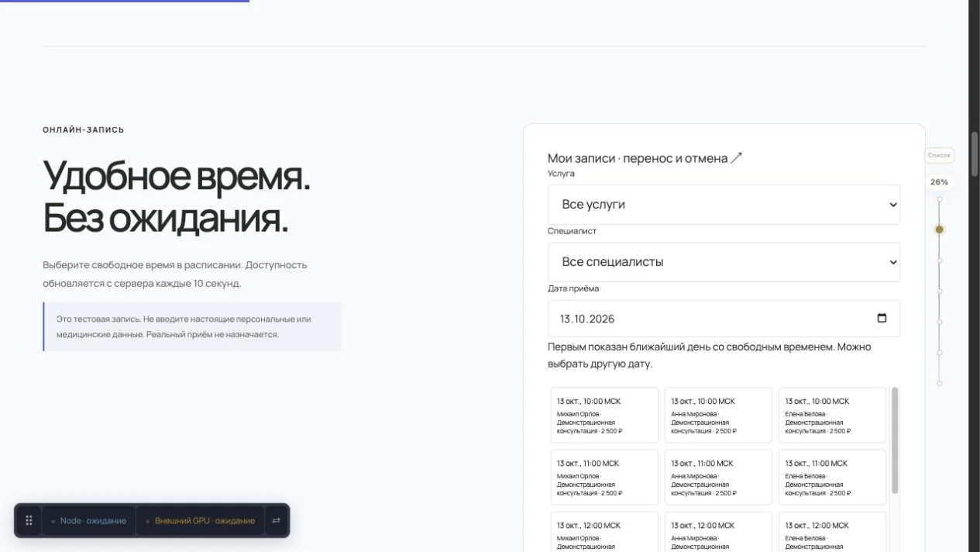The image size is (980, 552).
Task: Pick the 11:00 slot with Анна Миронова
Action: coord(718,478)
